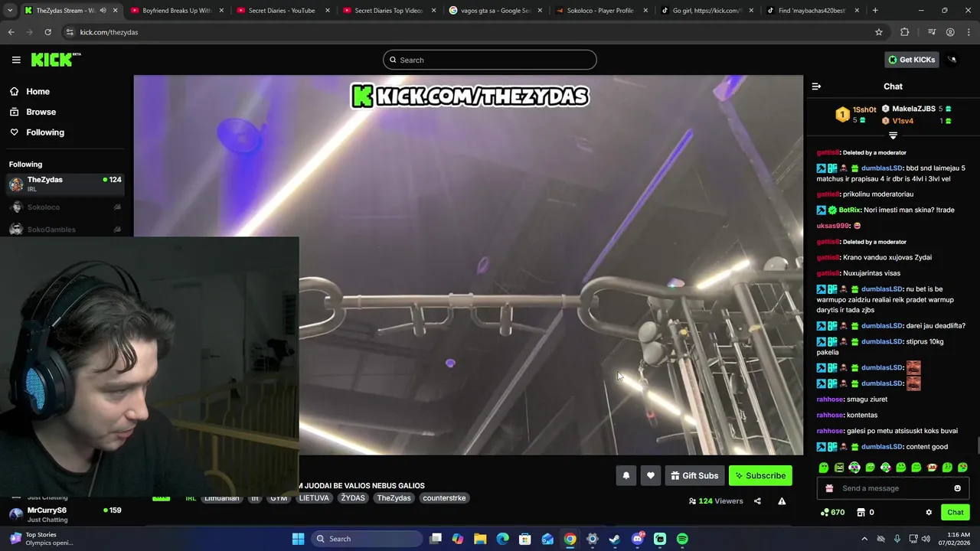Insert the angry square-face emote
Viewport: 980px width, 551px height.
839,468
